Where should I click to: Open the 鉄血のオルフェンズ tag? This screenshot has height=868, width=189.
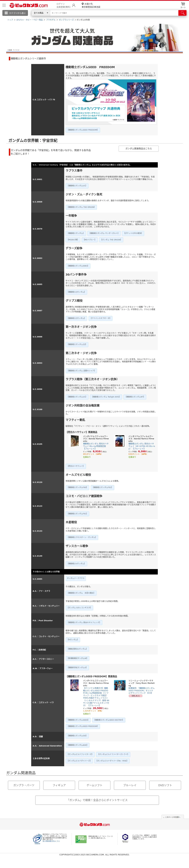84,622
